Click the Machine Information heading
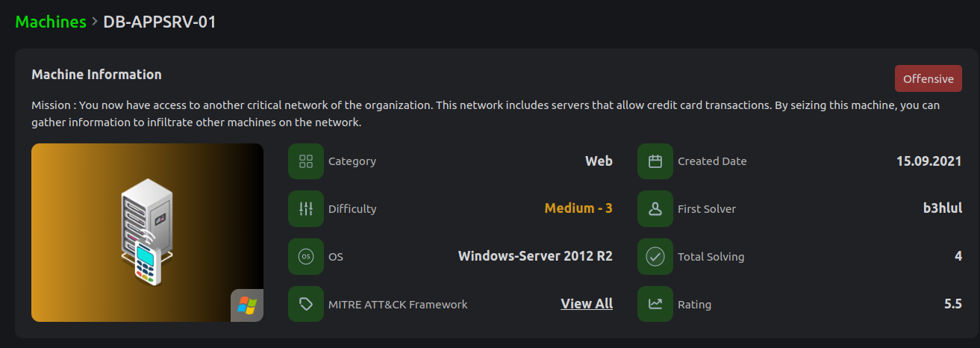 pos(96,75)
